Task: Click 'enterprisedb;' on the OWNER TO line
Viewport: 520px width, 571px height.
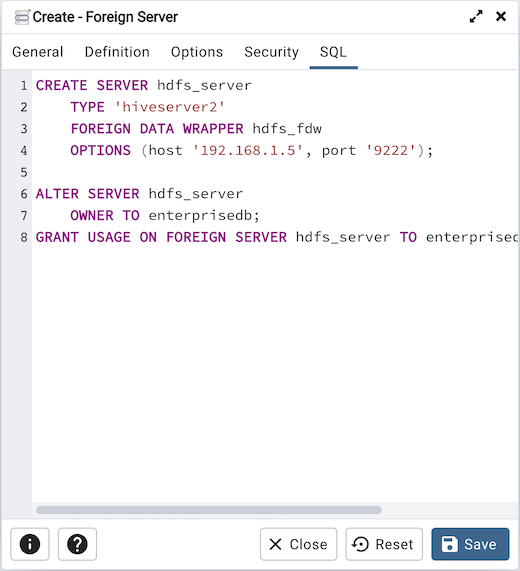Action: [x=204, y=216]
